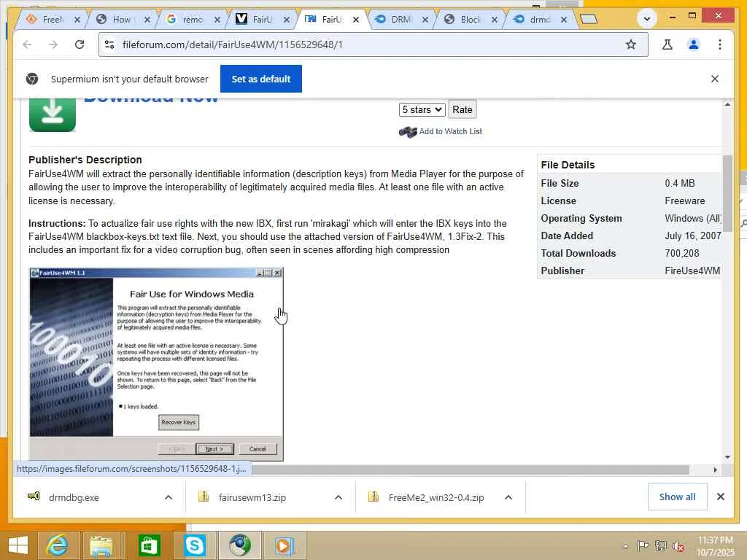
Task: Click the horizontal scrollbar thumb
Action: (471, 470)
